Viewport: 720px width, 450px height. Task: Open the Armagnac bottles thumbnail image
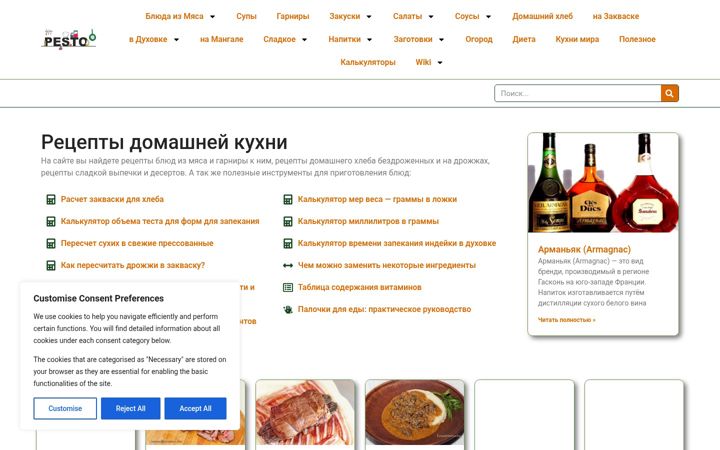point(603,183)
